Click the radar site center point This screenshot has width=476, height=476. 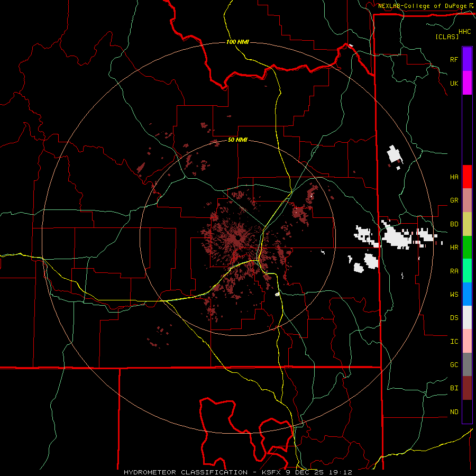[237, 237]
